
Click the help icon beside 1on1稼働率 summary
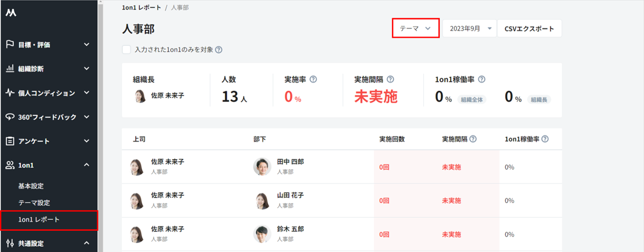pyautogui.click(x=481, y=80)
